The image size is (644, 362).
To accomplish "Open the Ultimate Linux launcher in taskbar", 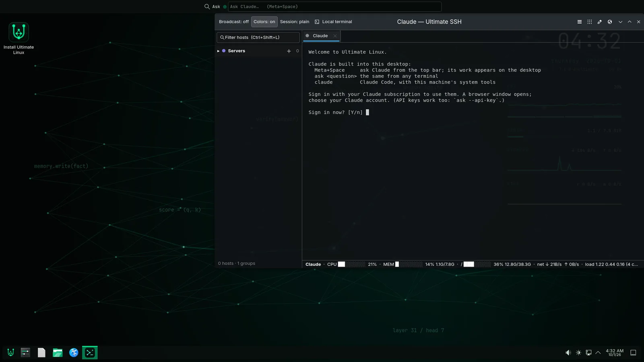I will 11,353.
